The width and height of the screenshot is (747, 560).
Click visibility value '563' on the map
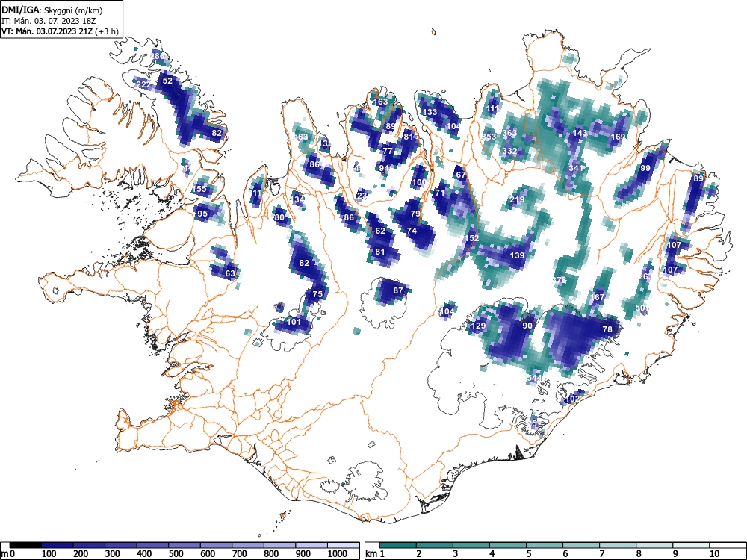[x=300, y=137]
